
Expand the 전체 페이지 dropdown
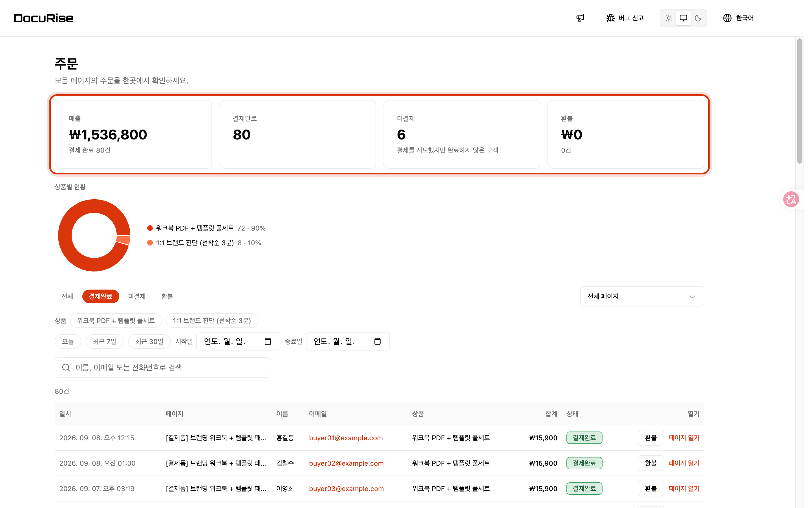coord(642,296)
